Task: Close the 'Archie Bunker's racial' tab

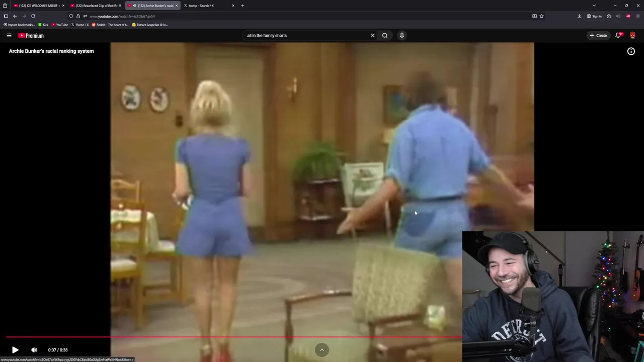Action: (177, 6)
